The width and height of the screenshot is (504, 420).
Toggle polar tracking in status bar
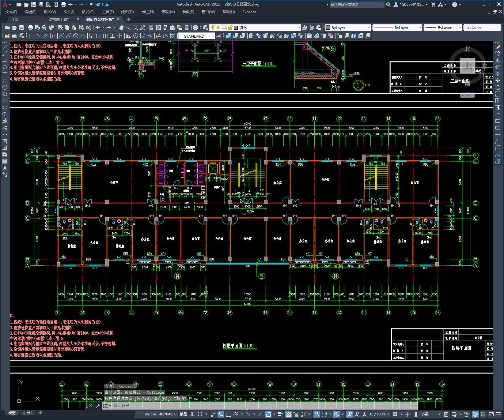pyautogui.click(x=236, y=414)
